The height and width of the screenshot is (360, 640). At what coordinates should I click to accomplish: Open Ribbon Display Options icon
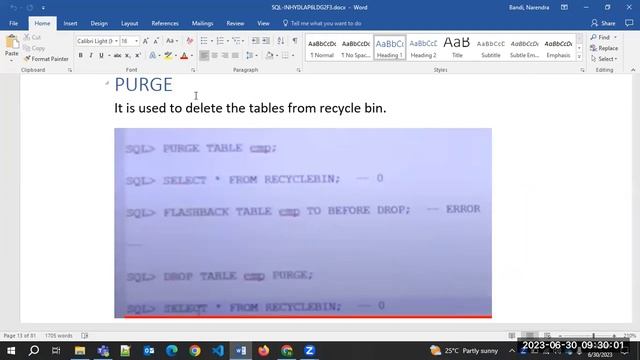(564, 7)
